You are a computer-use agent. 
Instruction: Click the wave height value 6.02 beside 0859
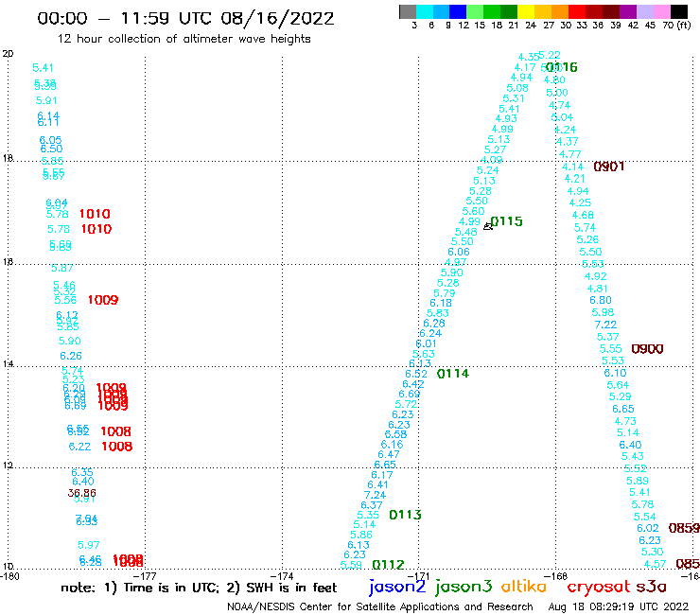coord(648,528)
